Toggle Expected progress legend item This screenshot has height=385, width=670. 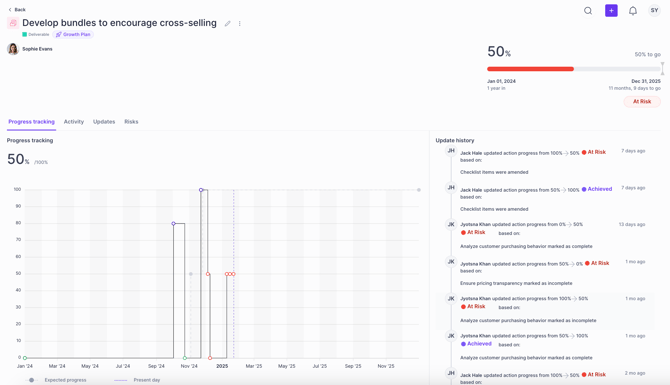[x=56, y=380]
